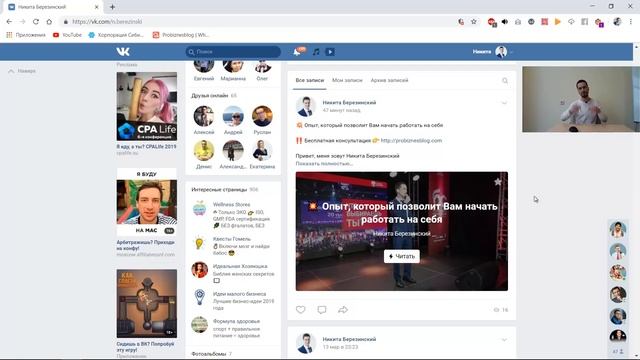Click the browser forward arrow

coord(22,22)
